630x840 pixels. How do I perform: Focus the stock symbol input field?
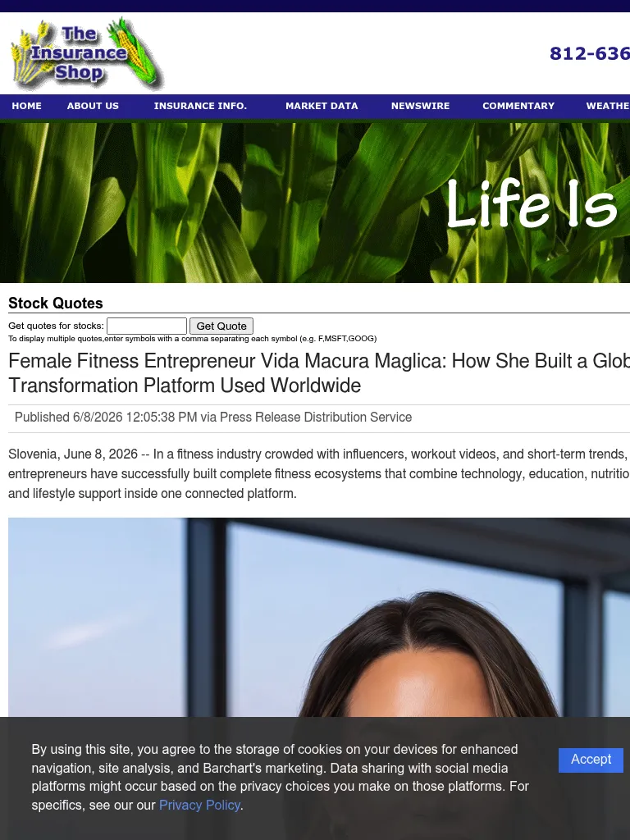[147, 326]
